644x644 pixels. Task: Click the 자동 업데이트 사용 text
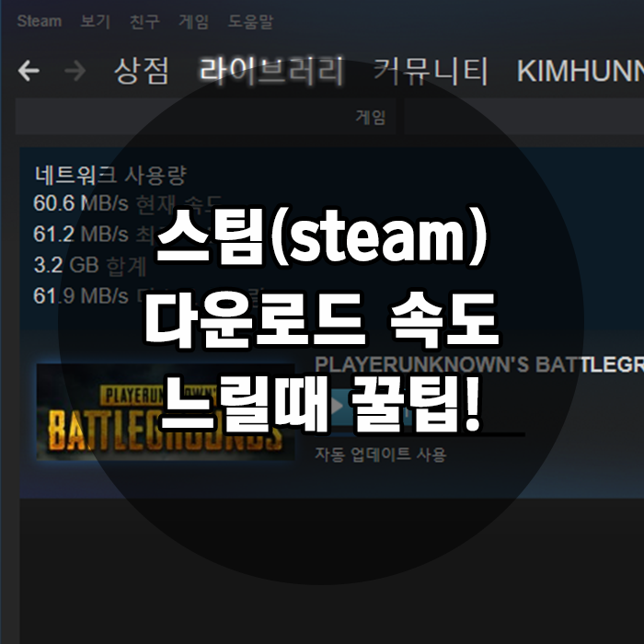380,454
